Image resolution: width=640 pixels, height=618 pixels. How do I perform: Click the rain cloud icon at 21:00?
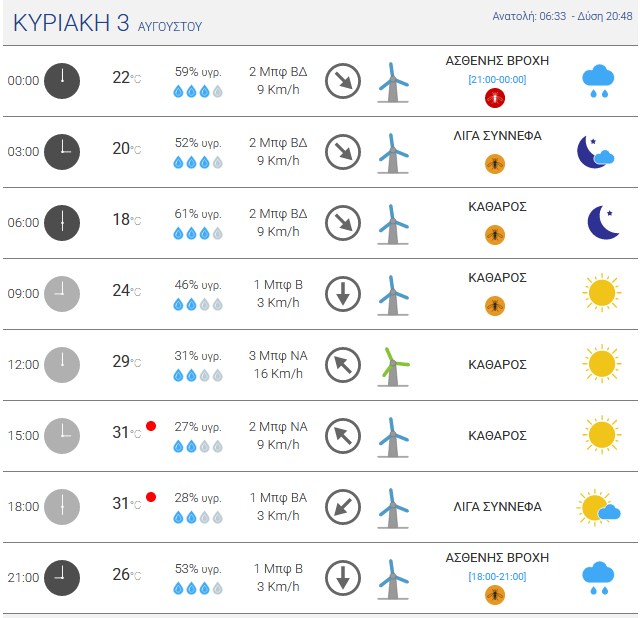[x=598, y=578]
